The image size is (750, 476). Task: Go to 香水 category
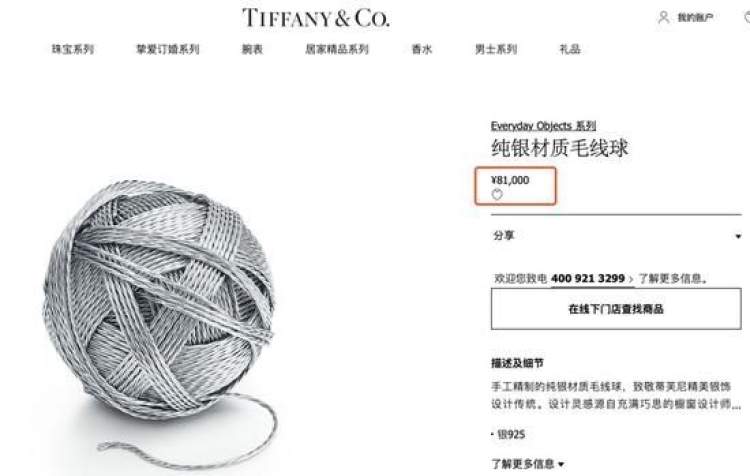[422, 49]
